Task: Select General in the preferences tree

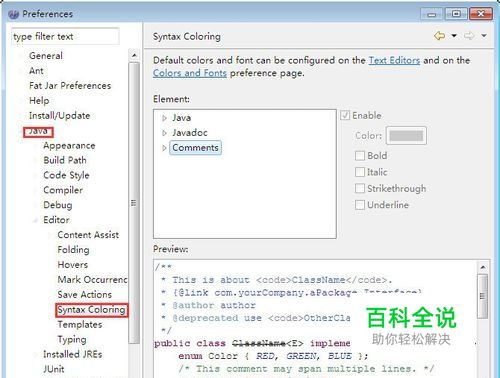Action: click(x=46, y=56)
